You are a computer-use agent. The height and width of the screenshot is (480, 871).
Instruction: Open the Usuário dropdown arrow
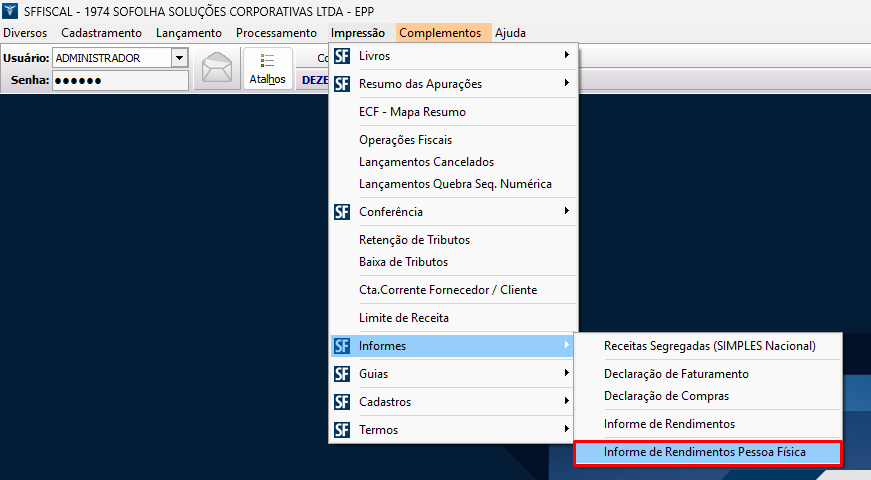point(180,58)
